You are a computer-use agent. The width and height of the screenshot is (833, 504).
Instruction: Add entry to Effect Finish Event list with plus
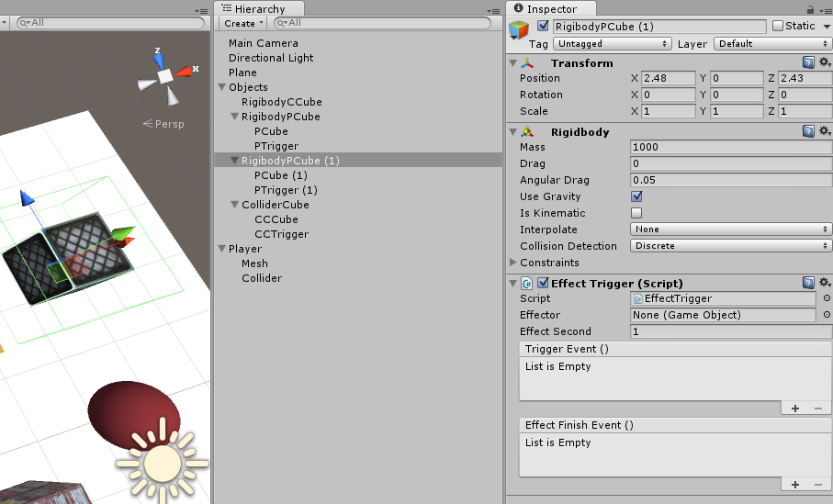(x=795, y=485)
